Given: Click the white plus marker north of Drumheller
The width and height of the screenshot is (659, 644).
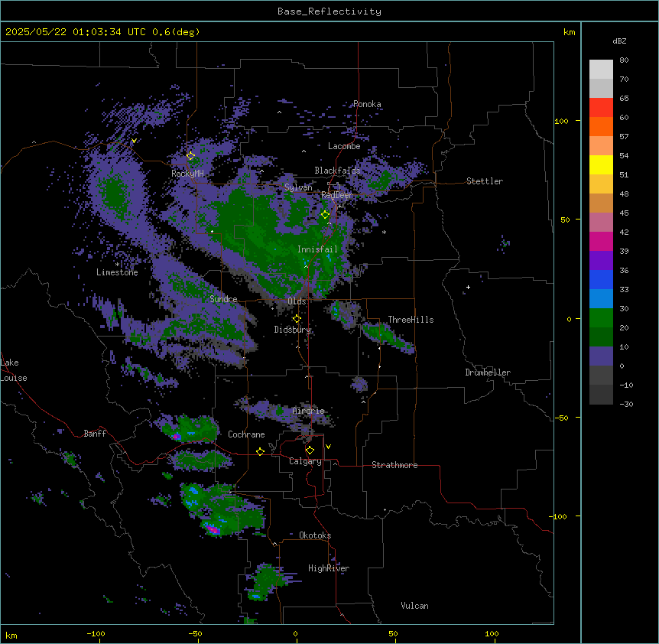Looking at the screenshot, I should (x=468, y=287).
